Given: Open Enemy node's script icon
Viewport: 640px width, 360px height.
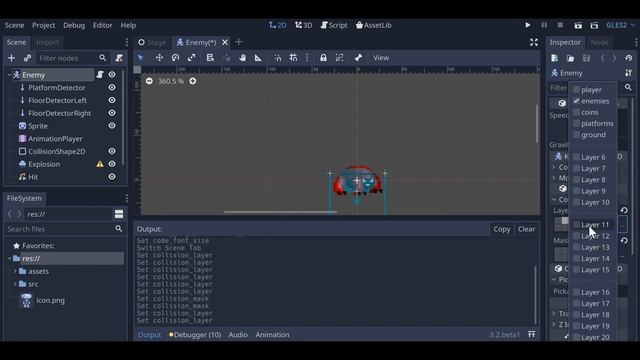Looking at the screenshot, I should (x=100, y=75).
